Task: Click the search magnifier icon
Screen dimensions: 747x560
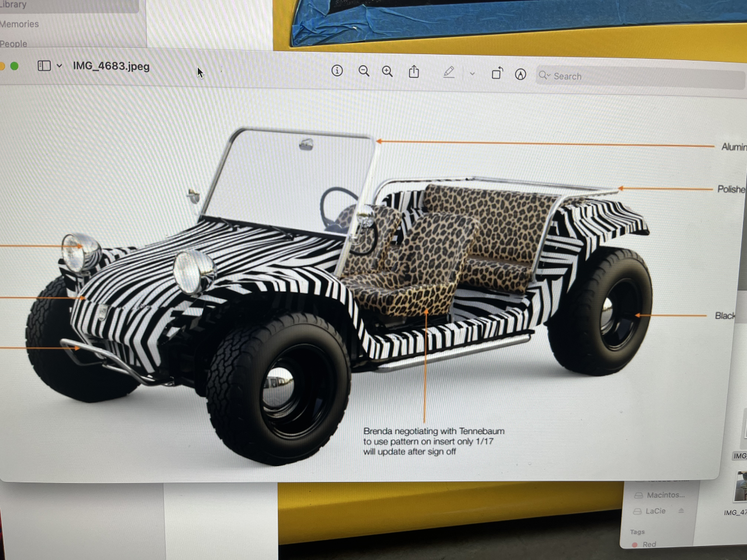Action: pyautogui.click(x=544, y=75)
